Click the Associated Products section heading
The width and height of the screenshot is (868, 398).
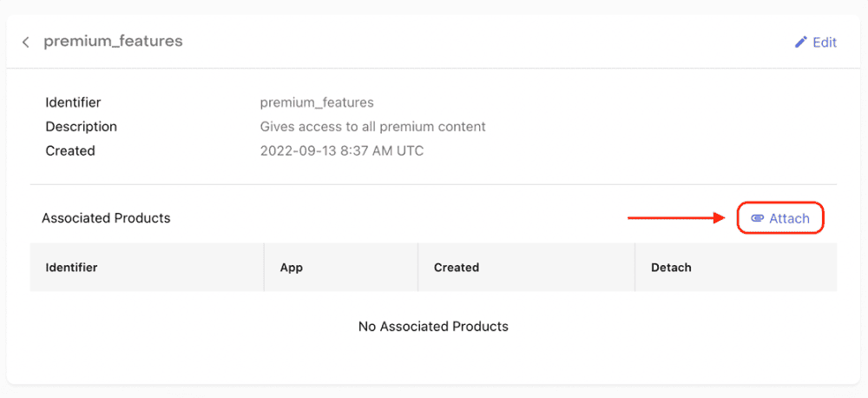point(106,218)
